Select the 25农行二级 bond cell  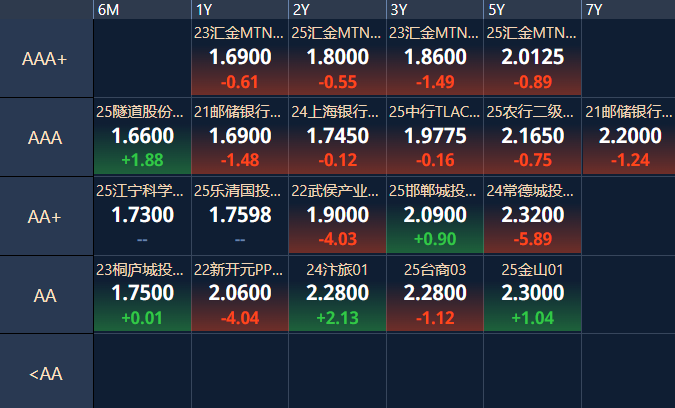(533, 138)
